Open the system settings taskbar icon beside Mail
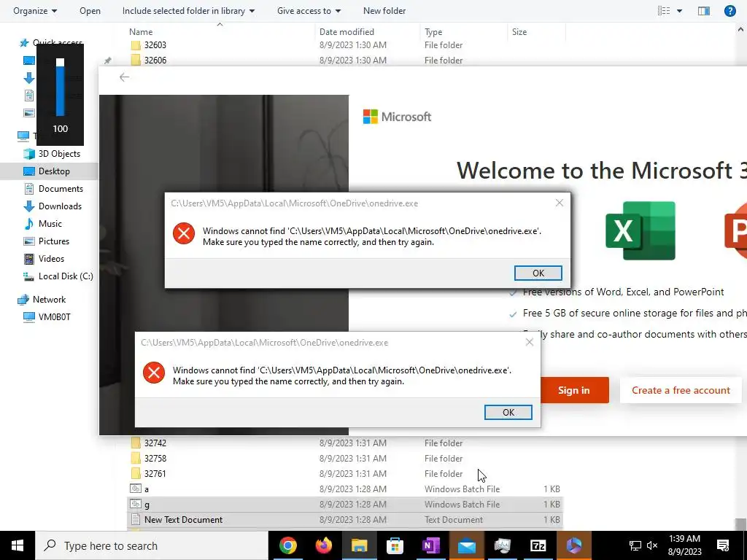This screenshot has width=747, height=560. [502, 545]
